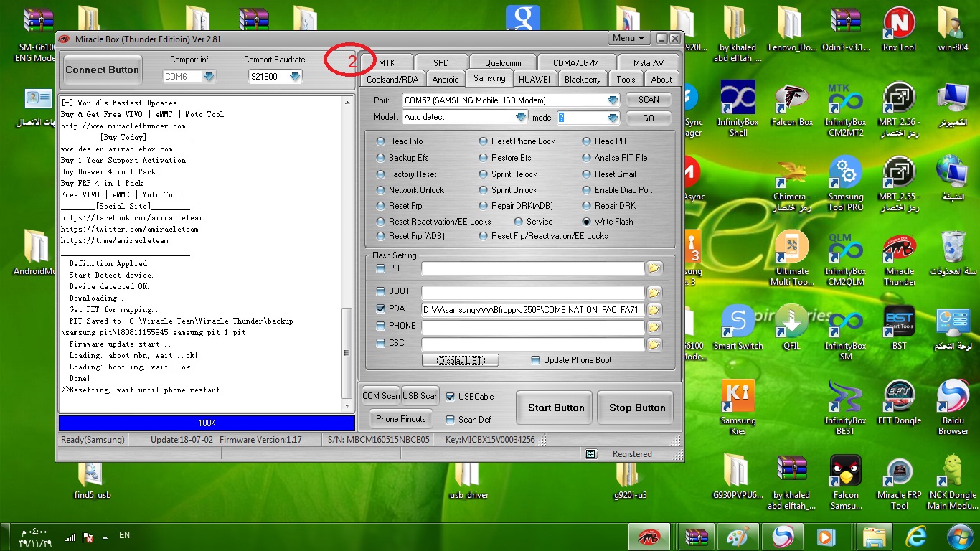
Task: Launch Baidu Browser desktop icon
Action: [x=953, y=408]
